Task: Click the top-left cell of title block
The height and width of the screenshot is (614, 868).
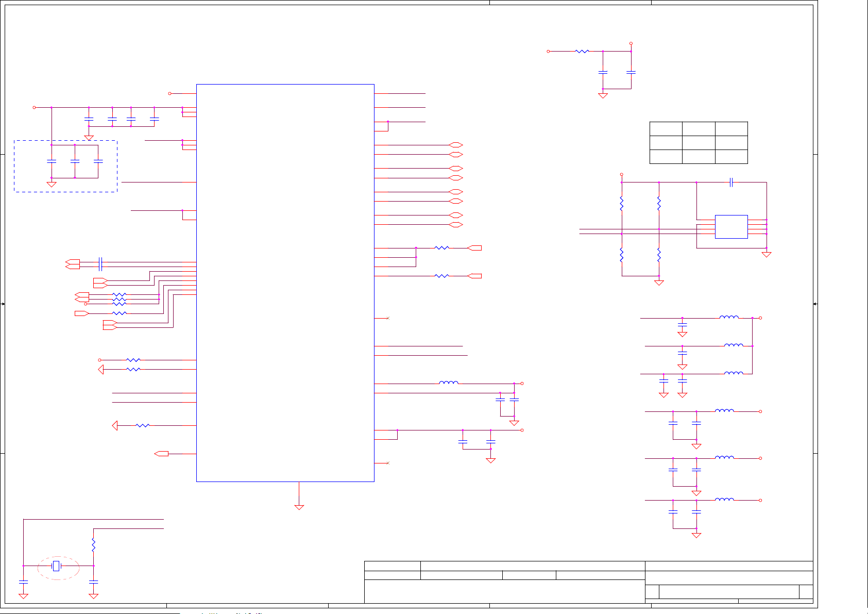Action: tap(392, 566)
